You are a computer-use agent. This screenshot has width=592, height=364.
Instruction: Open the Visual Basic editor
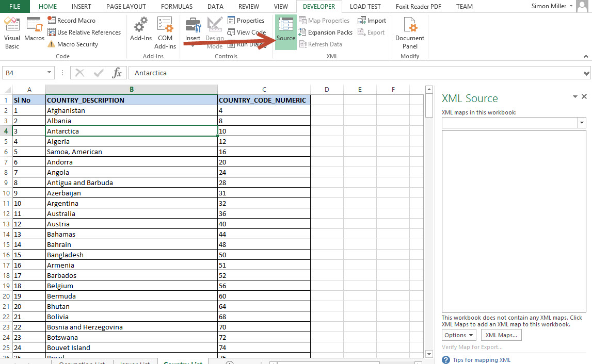pos(12,32)
